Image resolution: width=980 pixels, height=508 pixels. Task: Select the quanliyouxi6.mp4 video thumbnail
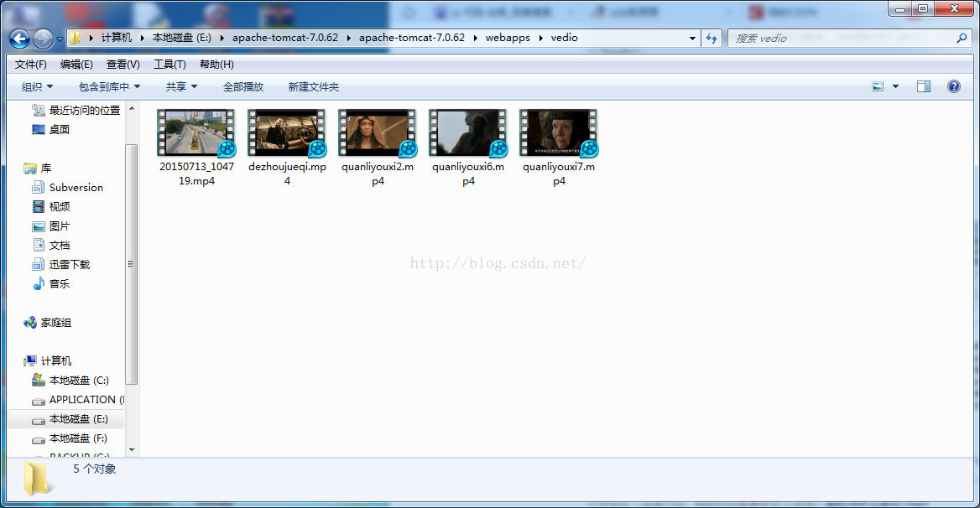point(468,133)
